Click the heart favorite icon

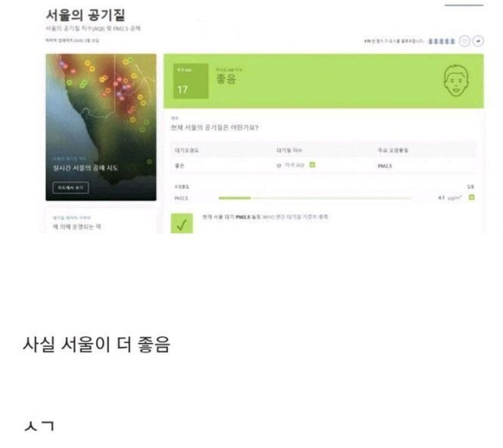coord(465,41)
